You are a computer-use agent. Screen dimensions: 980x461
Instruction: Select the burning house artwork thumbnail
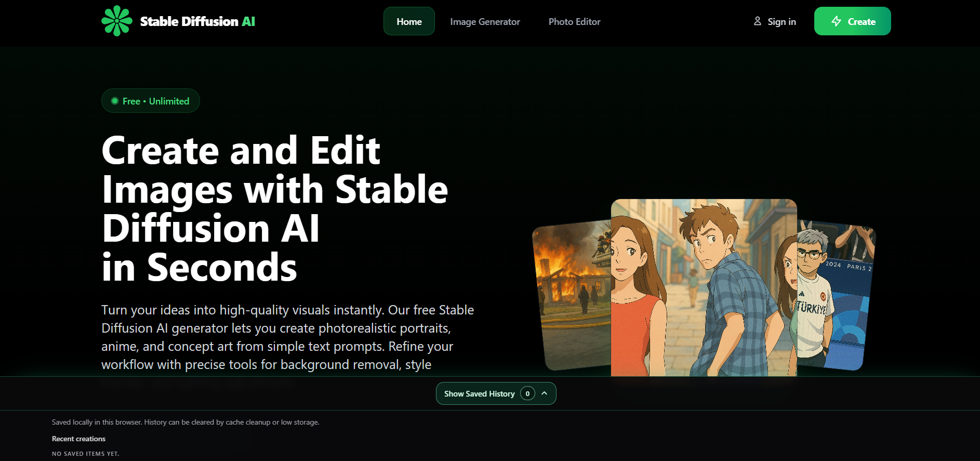point(573,294)
